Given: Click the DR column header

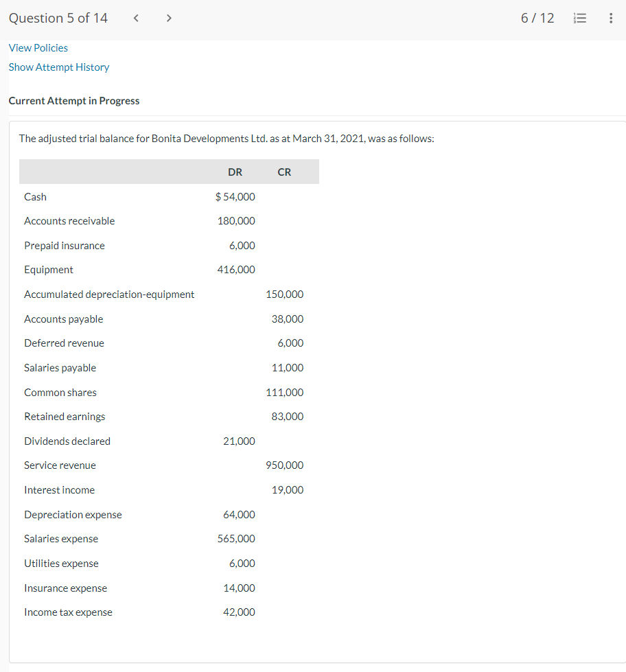Looking at the screenshot, I should click(x=235, y=172).
